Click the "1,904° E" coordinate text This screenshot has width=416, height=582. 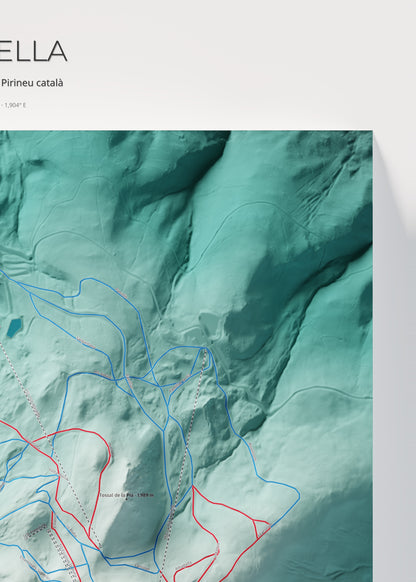[x=15, y=105]
